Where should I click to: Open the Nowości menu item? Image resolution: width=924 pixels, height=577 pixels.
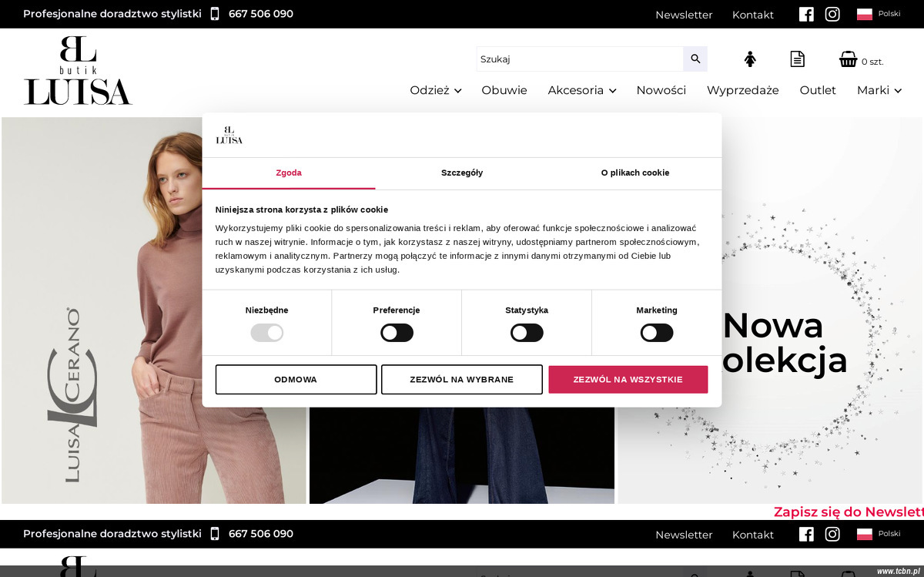coord(661,90)
